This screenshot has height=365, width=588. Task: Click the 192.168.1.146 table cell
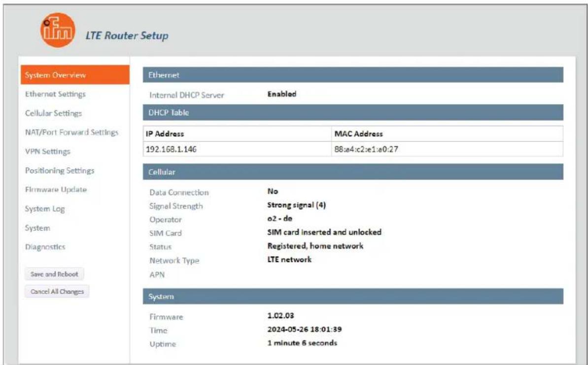(238, 149)
